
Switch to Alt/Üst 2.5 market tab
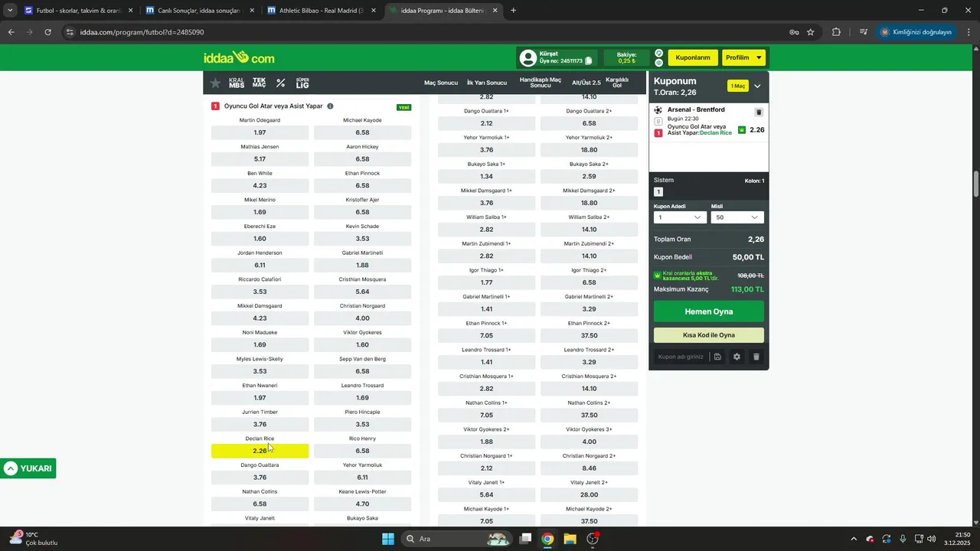586,83
